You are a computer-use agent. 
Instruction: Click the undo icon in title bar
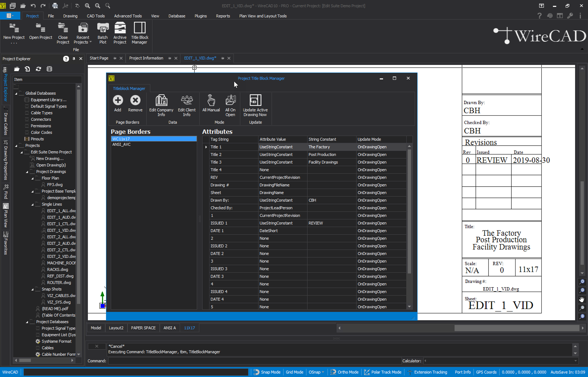click(33, 6)
